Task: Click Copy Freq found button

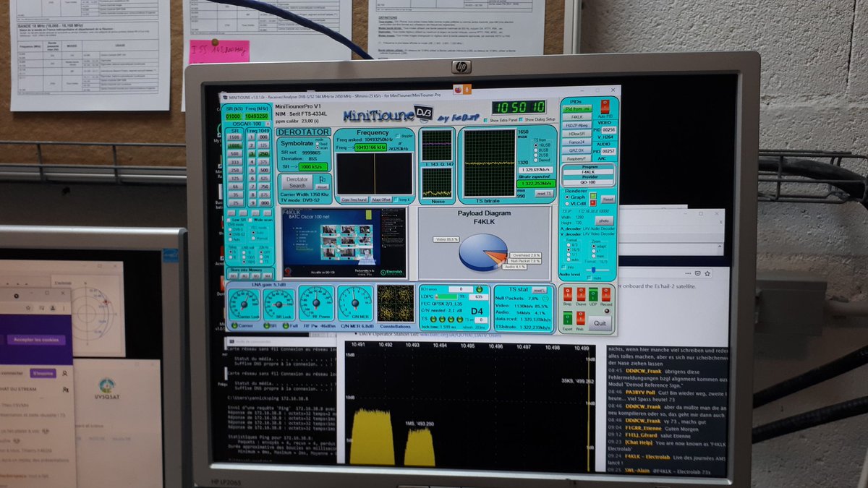Action: [354, 200]
